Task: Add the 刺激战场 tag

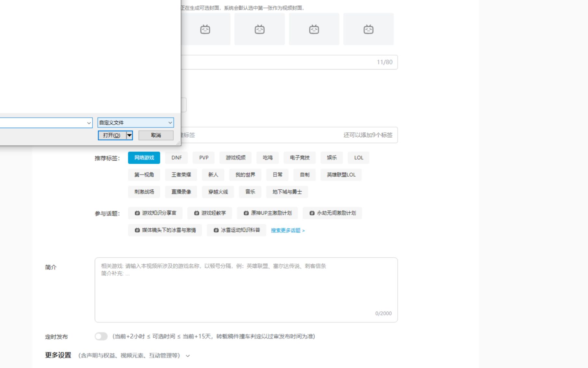Action: [144, 192]
